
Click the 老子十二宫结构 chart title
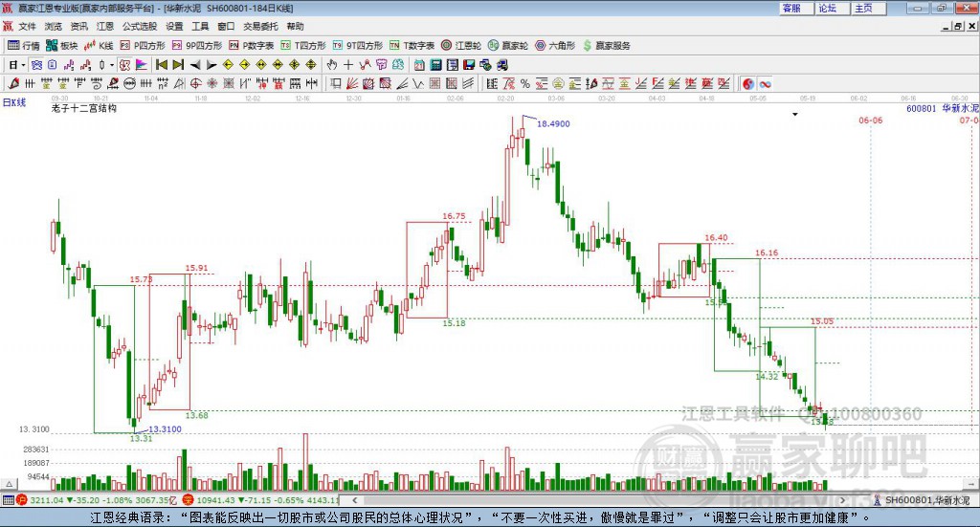[84, 108]
